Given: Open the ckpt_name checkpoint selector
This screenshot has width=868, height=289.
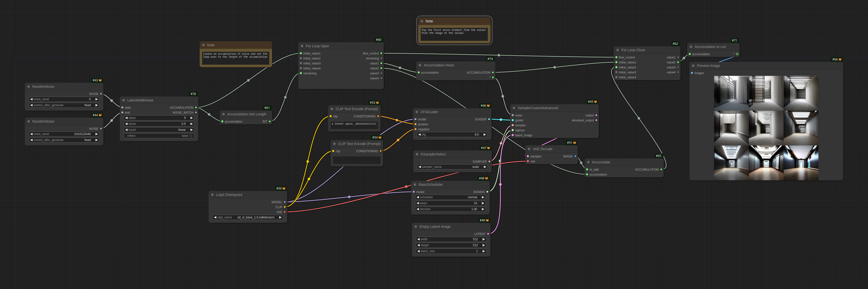Looking at the screenshot, I should click(248, 218).
